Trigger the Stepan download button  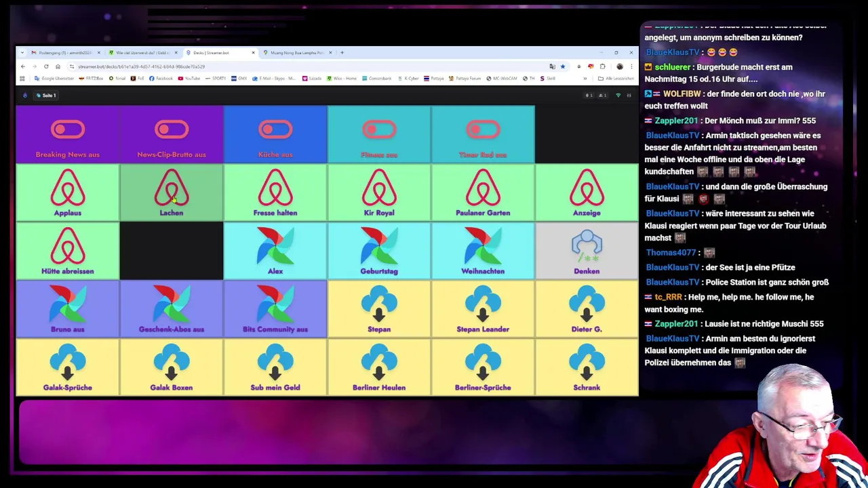[x=379, y=310]
